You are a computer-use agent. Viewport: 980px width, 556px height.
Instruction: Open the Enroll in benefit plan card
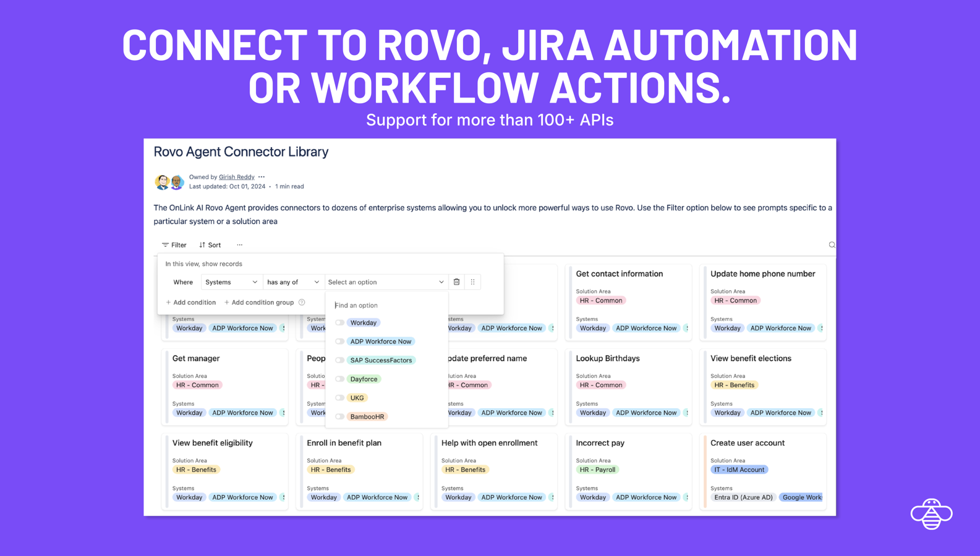click(x=359, y=471)
